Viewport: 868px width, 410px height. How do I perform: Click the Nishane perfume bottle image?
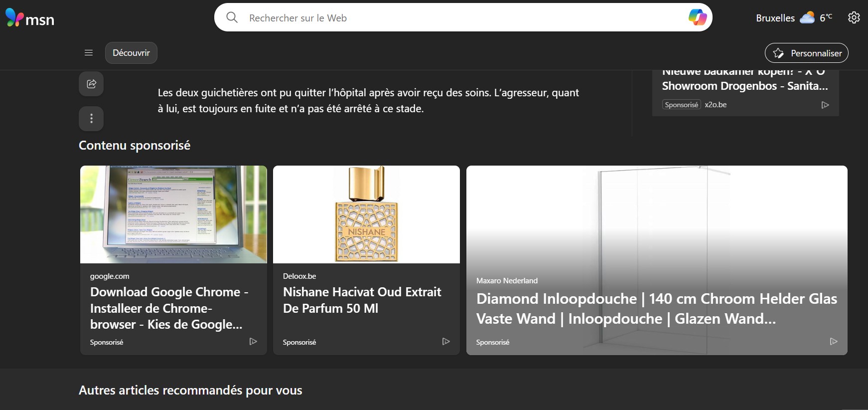pyautogui.click(x=366, y=214)
